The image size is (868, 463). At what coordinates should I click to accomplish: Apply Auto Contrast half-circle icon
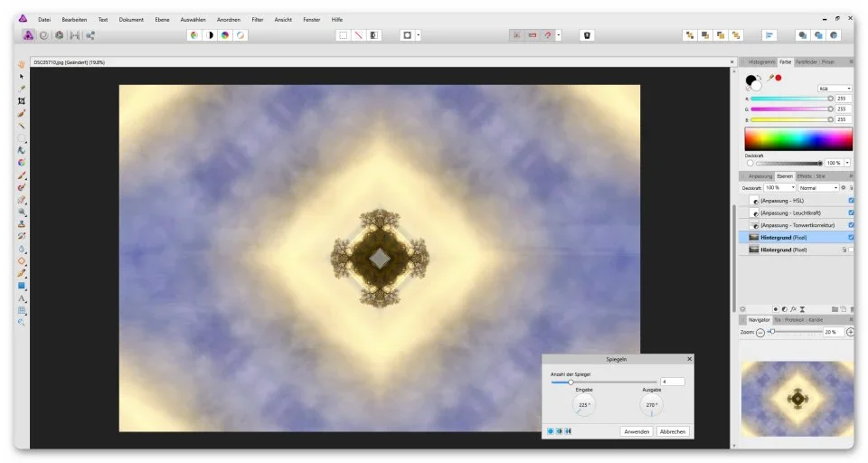[x=210, y=35]
